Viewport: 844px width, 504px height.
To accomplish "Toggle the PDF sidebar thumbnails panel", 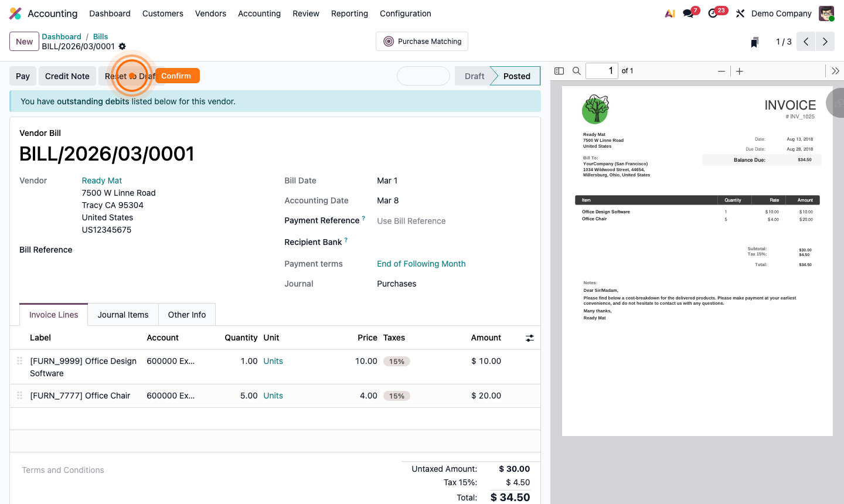I will 559,70.
